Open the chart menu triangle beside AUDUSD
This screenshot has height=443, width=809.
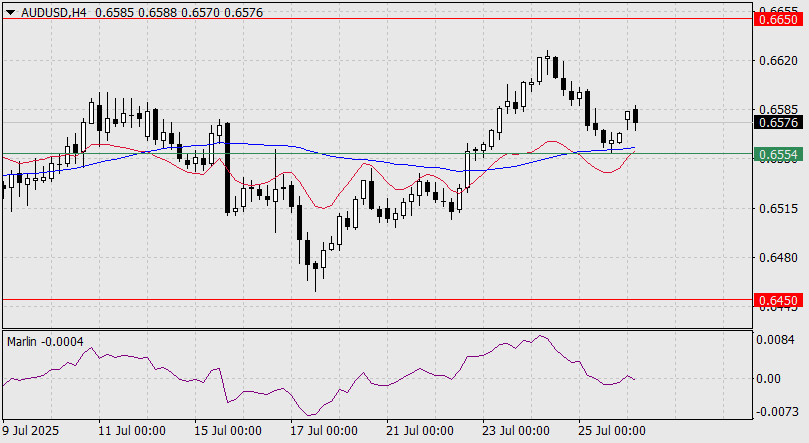[10, 12]
